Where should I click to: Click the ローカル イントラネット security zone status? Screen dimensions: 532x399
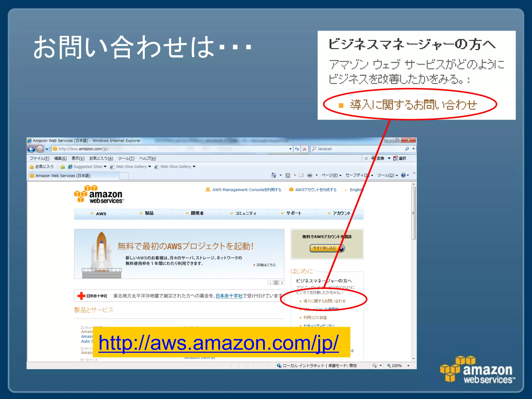pos(316,365)
